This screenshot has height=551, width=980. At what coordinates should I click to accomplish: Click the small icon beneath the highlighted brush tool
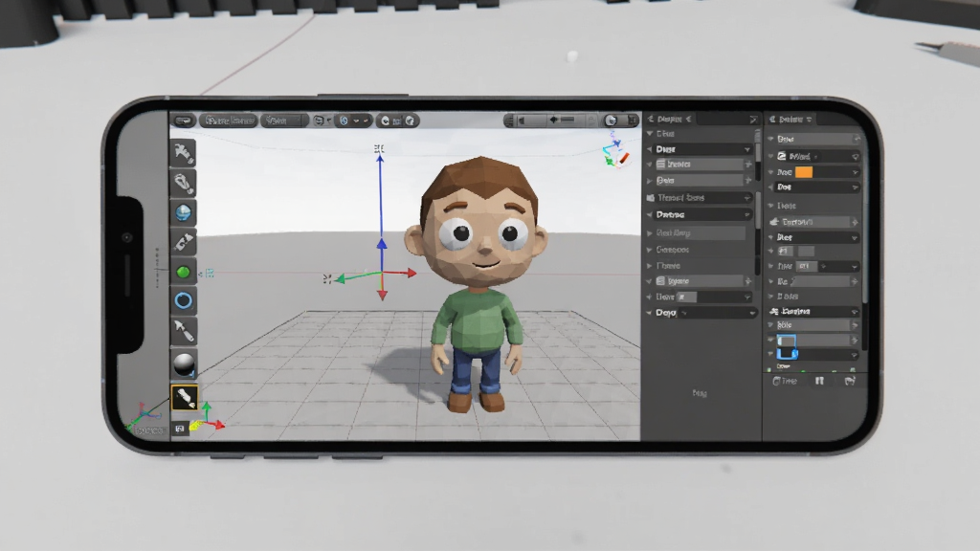pos(180,429)
